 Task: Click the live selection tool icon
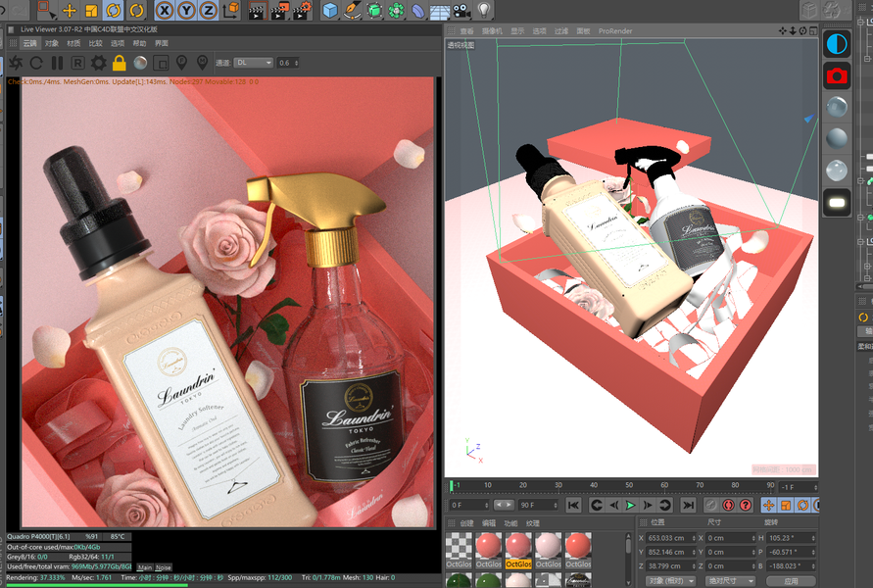pos(47,10)
